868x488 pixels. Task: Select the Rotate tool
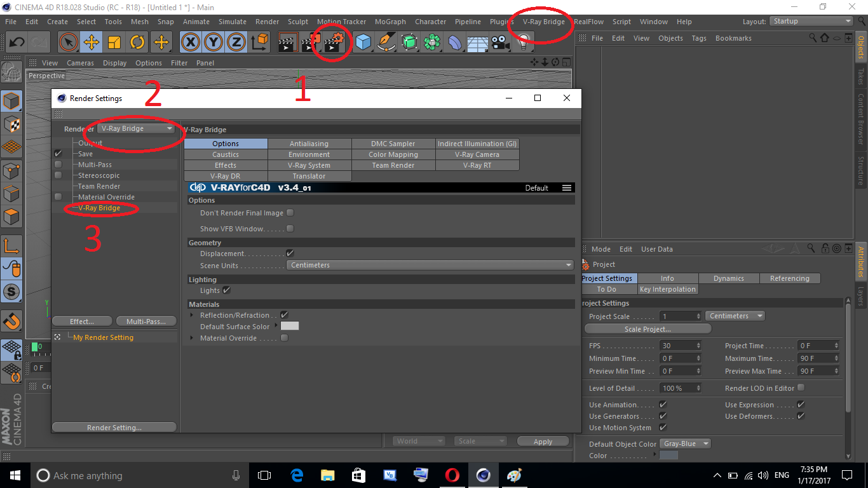pyautogui.click(x=137, y=43)
